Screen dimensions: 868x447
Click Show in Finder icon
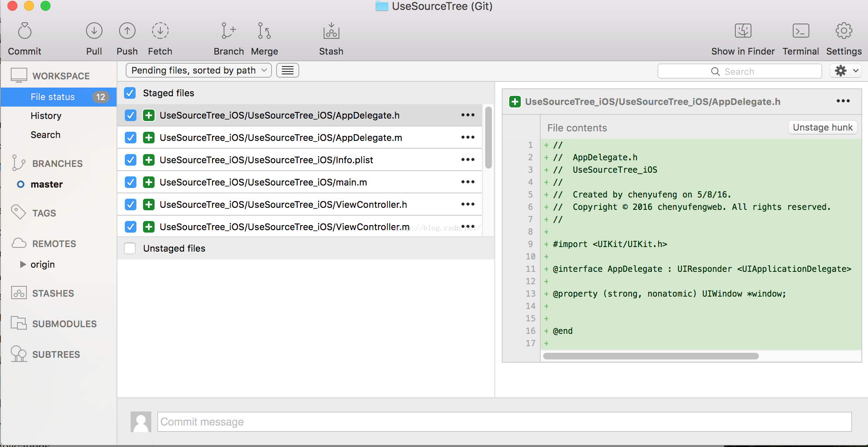(x=743, y=31)
